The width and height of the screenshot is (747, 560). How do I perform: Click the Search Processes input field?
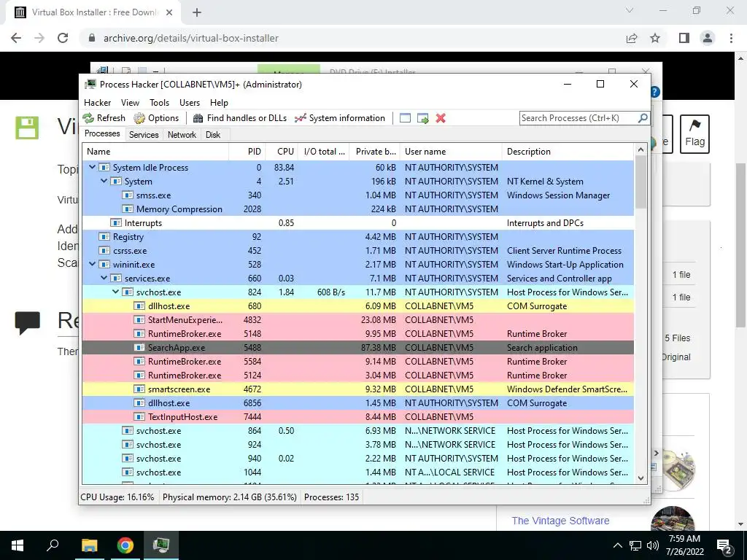click(x=578, y=118)
